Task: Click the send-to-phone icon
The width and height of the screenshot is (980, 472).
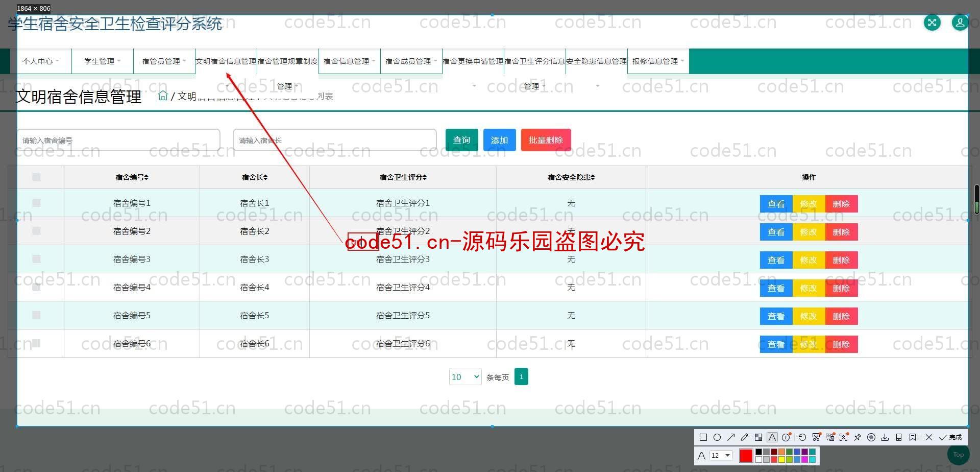Action: (x=899, y=437)
